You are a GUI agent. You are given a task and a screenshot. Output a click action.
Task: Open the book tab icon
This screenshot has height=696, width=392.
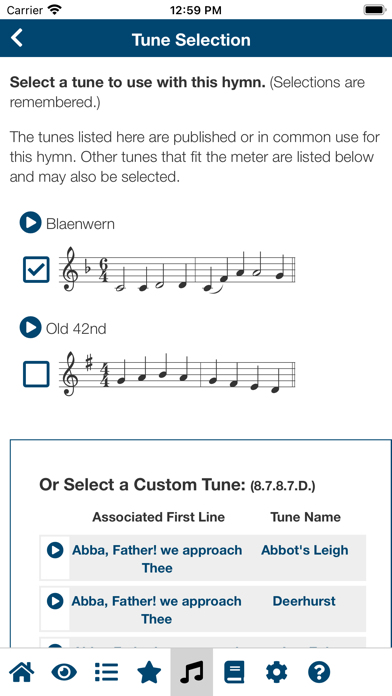click(234, 672)
